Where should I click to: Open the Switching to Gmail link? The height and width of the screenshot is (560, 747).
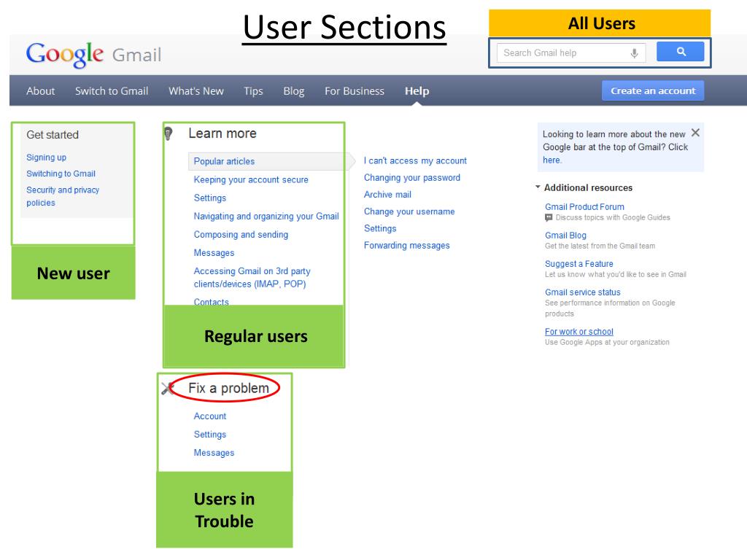tap(61, 174)
